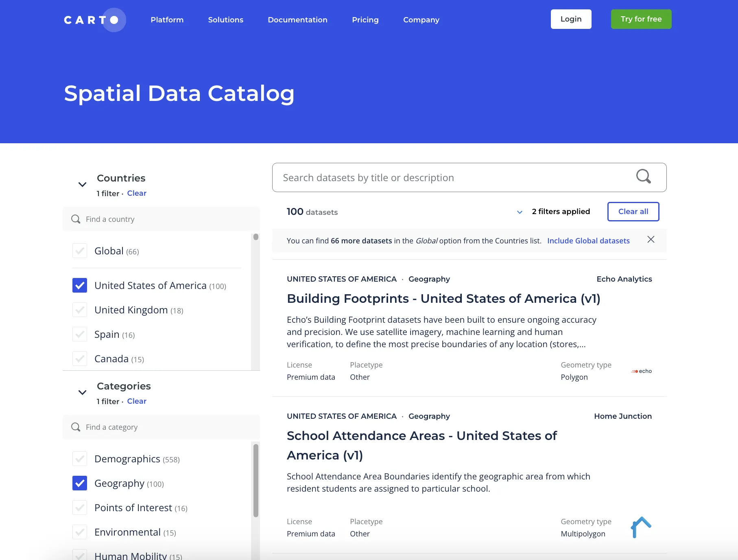Click the Try for free button
The image size is (738, 560).
tap(641, 19)
